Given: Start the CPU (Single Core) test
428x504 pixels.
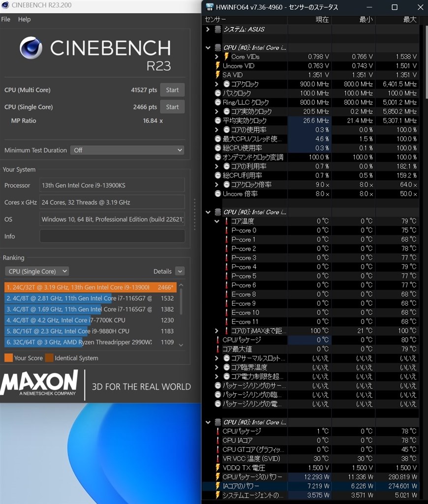Looking at the screenshot, I should coord(172,107).
